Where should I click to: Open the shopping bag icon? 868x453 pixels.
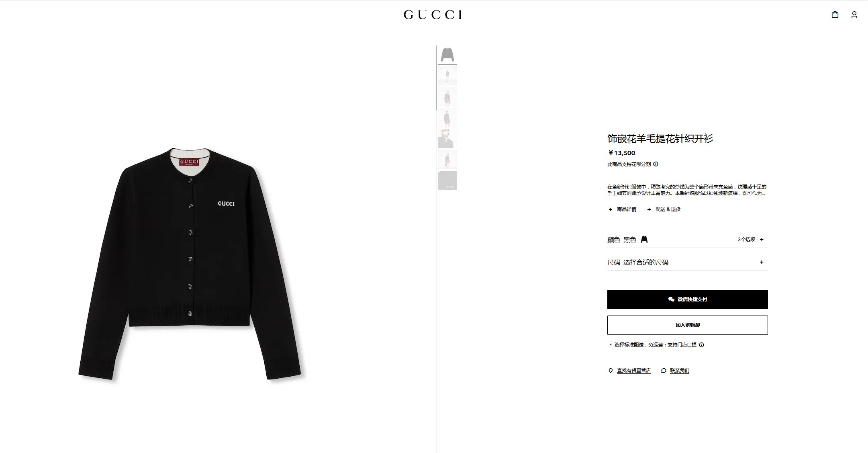[835, 14]
